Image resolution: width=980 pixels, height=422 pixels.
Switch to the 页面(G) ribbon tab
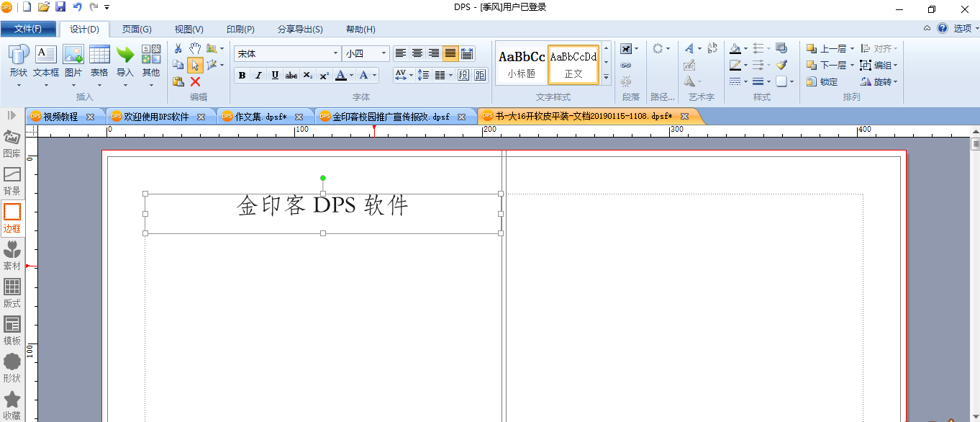pyautogui.click(x=137, y=29)
